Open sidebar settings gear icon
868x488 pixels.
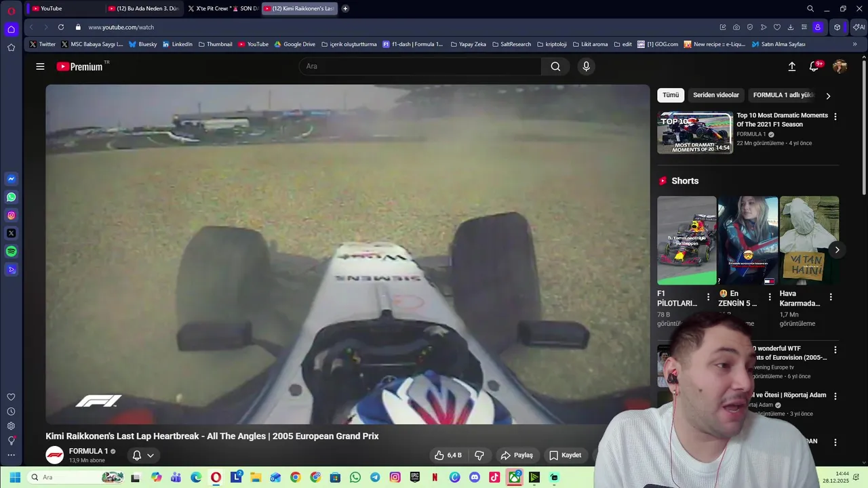11,426
